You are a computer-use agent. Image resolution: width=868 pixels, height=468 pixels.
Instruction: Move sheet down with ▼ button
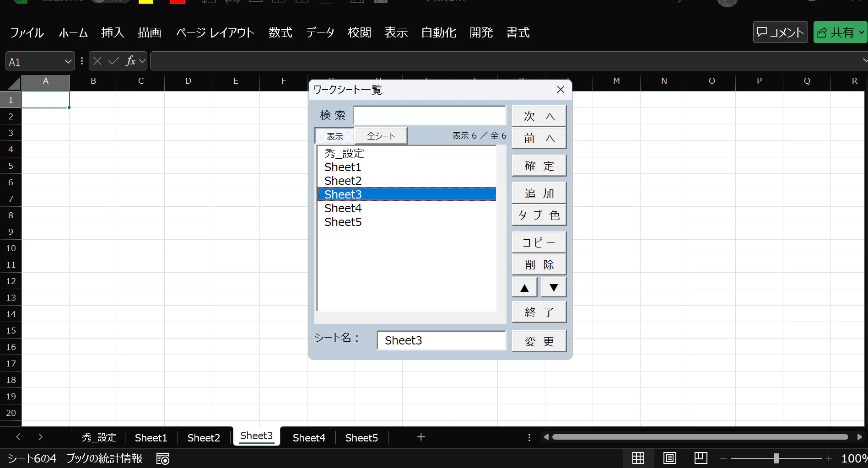coord(554,288)
